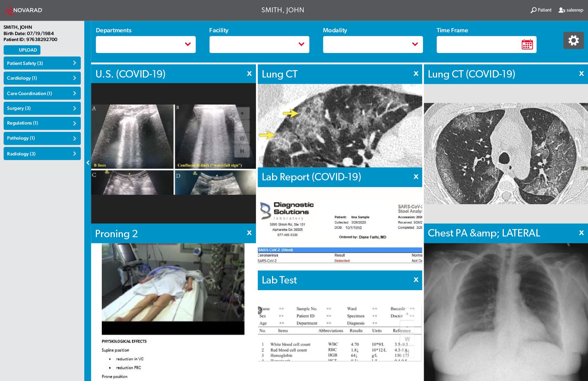Click the Novarad logo
Image resolution: width=588 pixels, height=381 pixels.
click(23, 10)
